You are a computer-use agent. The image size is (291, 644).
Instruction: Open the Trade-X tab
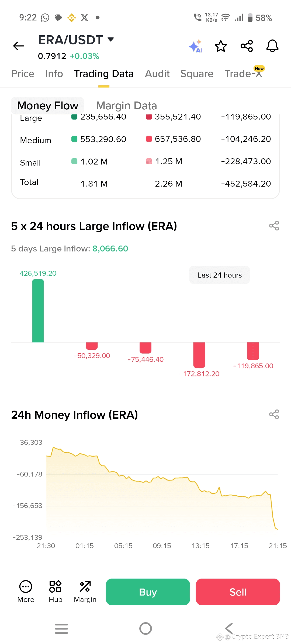click(243, 74)
